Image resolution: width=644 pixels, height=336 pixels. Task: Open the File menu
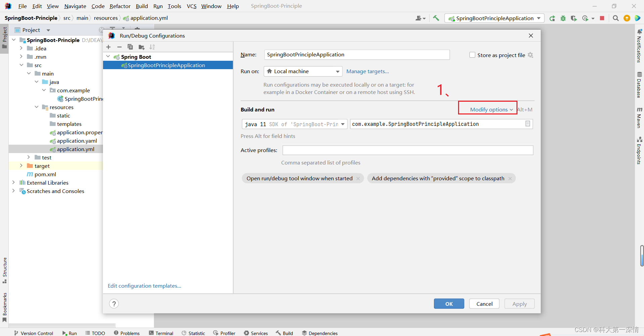(x=22, y=6)
